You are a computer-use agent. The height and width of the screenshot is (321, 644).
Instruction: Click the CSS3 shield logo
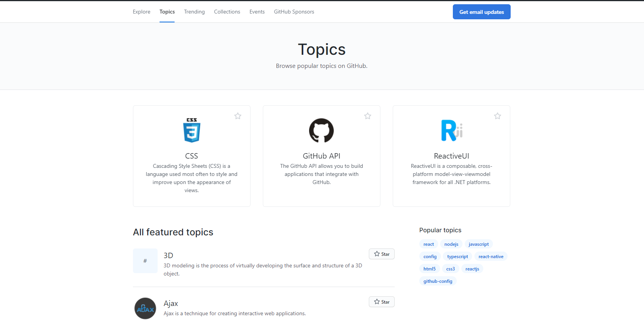pyautogui.click(x=192, y=130)
